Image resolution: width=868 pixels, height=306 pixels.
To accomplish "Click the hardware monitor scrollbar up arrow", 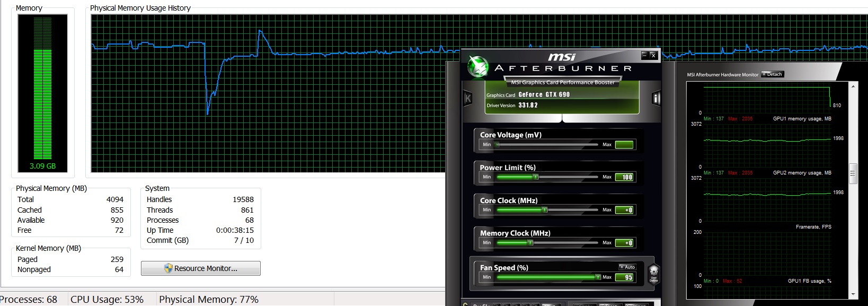I will 853,86.
